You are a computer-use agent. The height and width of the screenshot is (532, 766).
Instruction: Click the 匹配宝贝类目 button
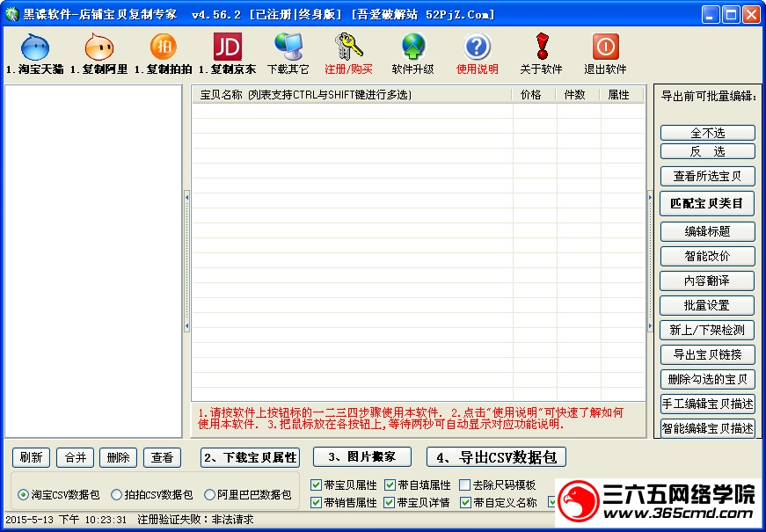pyautogui.click(x=706, y=203)
